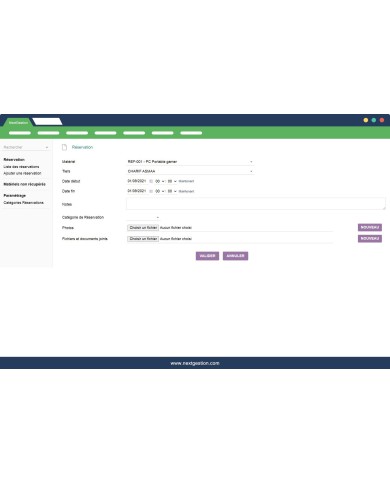Open Ajouter une réservation in sidebar
Image resolution: width=390 pixels, height=484 pixels.
pyautogui.click(x=22, y=173)
